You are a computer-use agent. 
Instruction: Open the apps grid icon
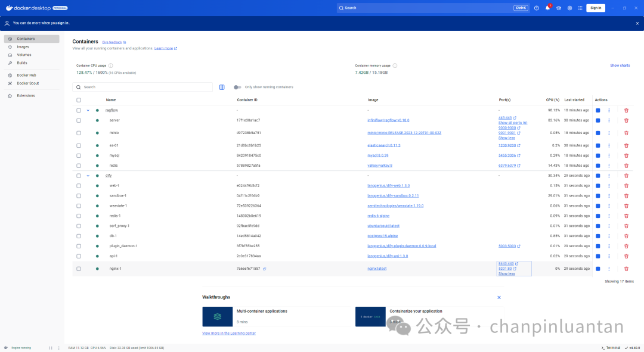580,8
